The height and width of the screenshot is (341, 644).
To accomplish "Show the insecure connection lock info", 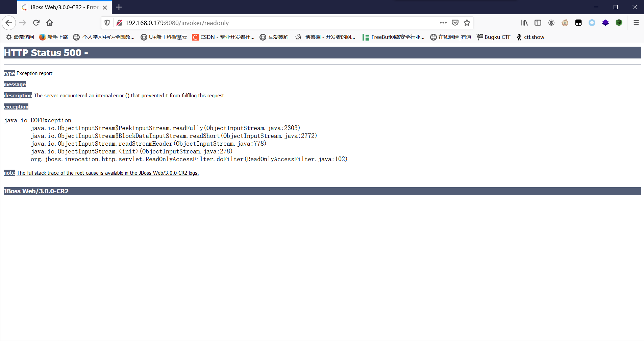I will 119,23.
